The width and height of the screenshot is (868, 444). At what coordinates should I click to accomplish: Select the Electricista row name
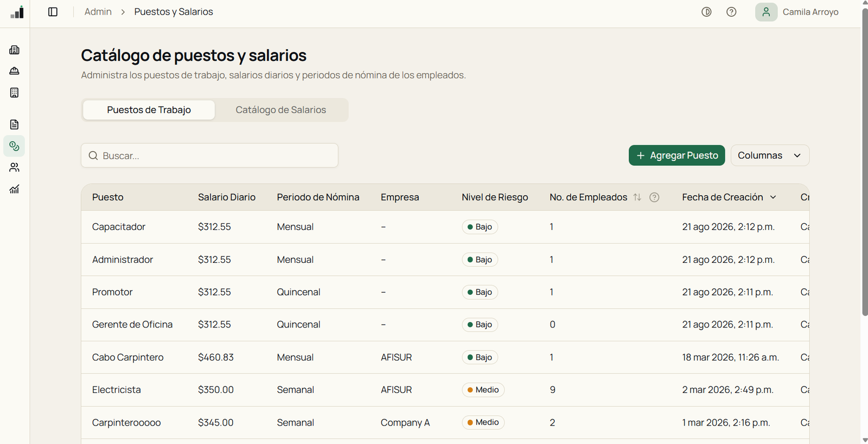[117, 390]
